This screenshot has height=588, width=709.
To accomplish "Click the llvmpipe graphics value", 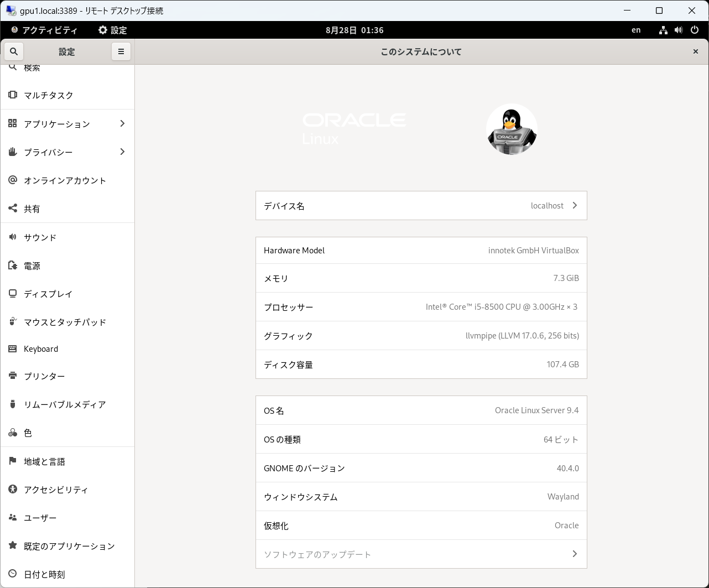I will (522, 335).
